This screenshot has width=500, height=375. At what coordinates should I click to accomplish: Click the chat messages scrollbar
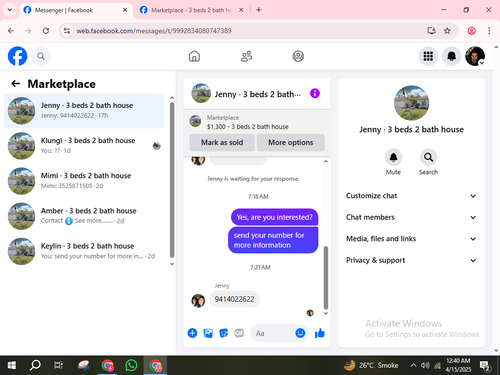click(326, 278)
